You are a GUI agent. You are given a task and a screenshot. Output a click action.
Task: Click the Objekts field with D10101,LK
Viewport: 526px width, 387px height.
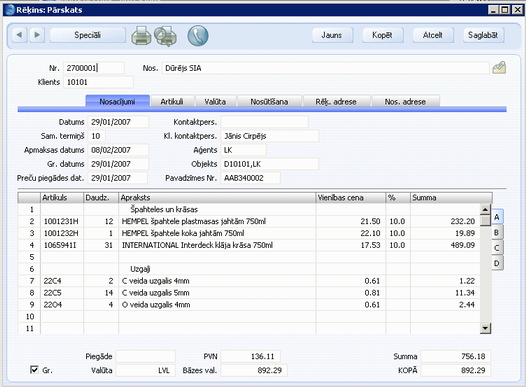click(x=270, y=164)
